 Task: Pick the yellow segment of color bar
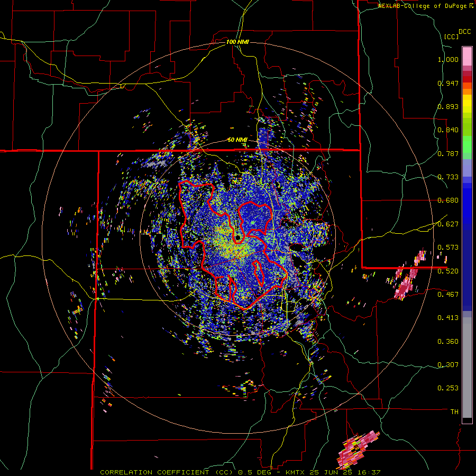coord(467,104)
